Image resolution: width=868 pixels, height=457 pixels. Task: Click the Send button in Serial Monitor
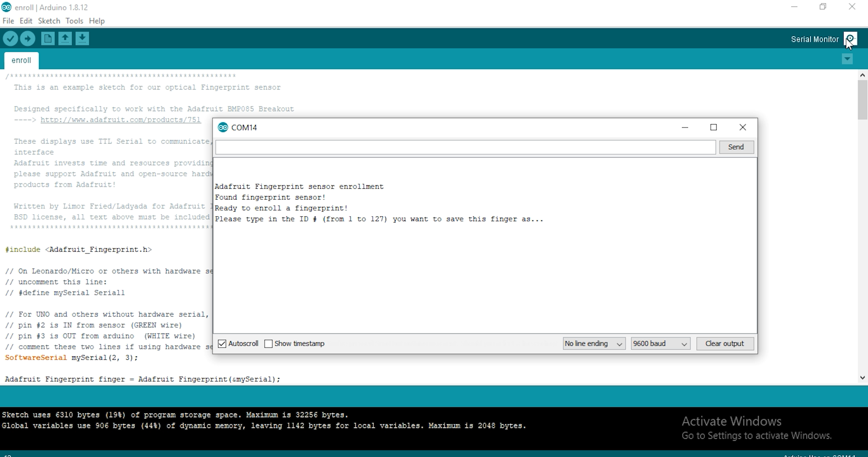pyautogui.click(x=736, y=147)
